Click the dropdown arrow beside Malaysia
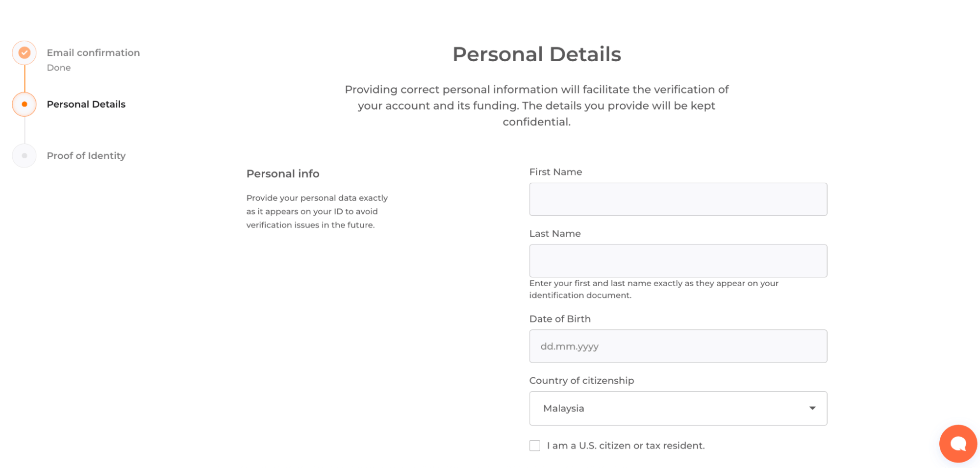The image size is (980, 468). pos(812,408)
